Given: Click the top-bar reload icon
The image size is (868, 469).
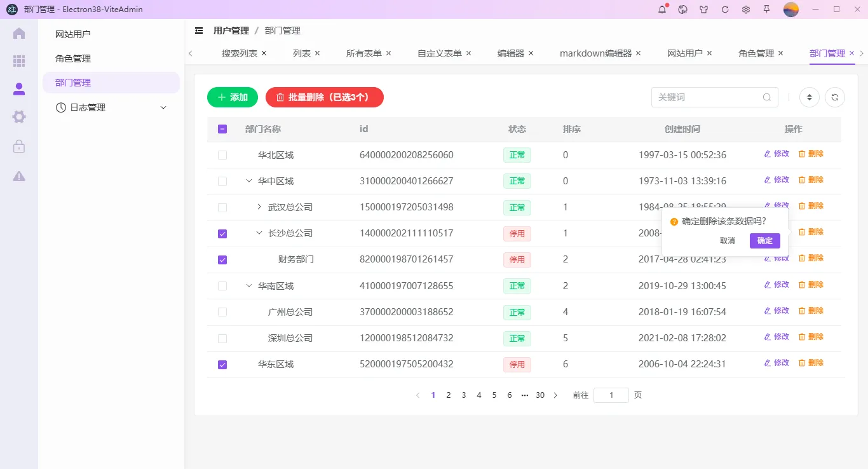Looking at the screenshot, I should pyautogui.click(x=725, y=10).
